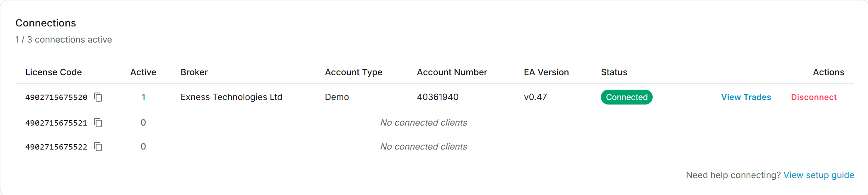Click the Connected status badge
This screenshot has width=868, height=195.
pyautogui.click(x=627, y=97)
